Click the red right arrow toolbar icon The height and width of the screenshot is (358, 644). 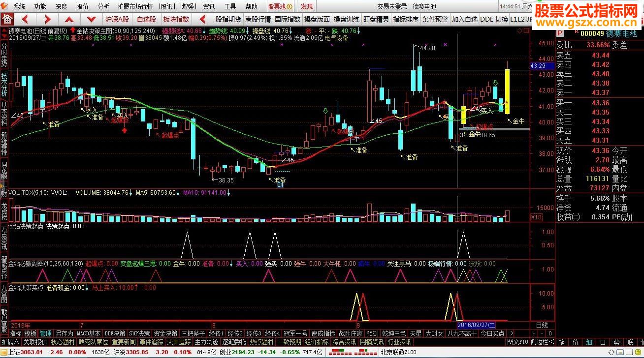48,19
